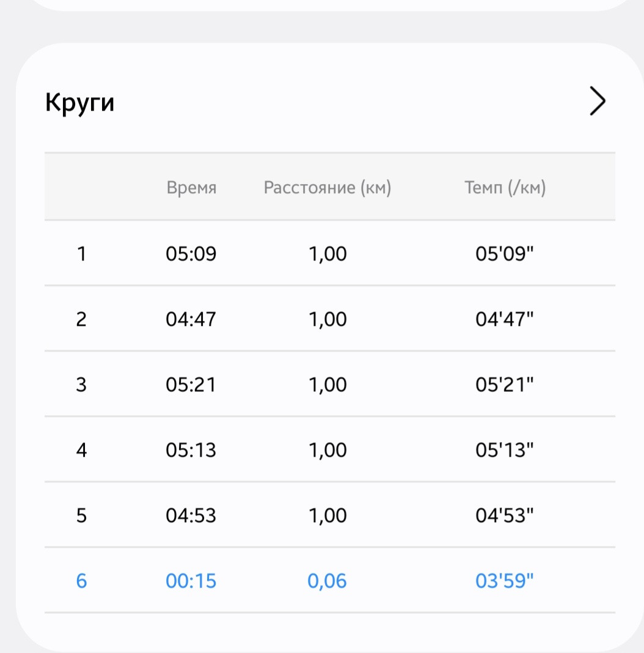Viewport: 644px width, 653px height.
Task: Tap lap 2 time 04:47
Action: [x=191, y=319]
